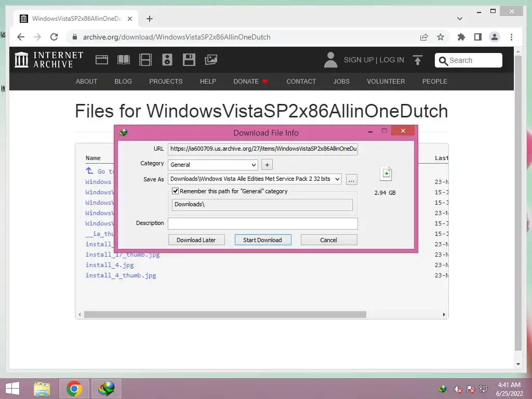Screen dimensions: 532x399
Task: Open VOLUNTEER in Archive nav bar
Action: click(x=386, y=82)
